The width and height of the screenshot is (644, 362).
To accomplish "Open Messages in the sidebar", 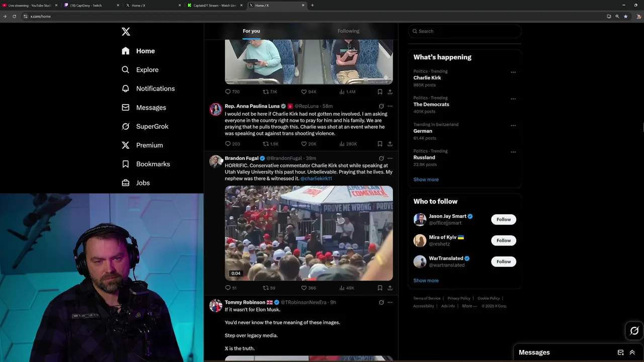I will 144,108.
